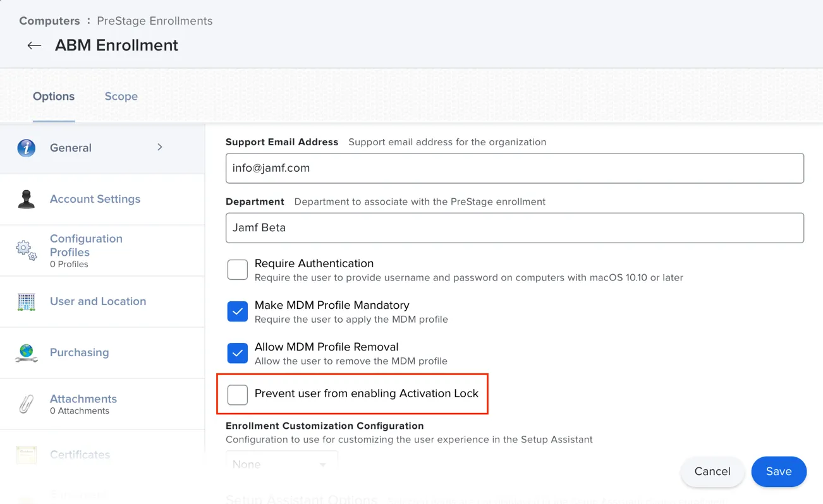The width and height of the screenshot is (823, 504).
Task: Click the Purchasing globe icon
Action: [x=26, y=352]
